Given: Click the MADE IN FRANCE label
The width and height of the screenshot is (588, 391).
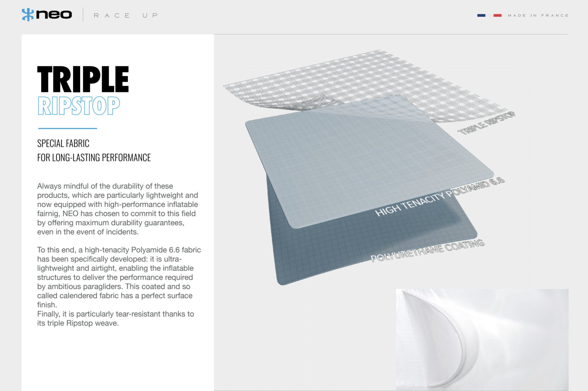Looking at the screenshot, I should [538, 15].
